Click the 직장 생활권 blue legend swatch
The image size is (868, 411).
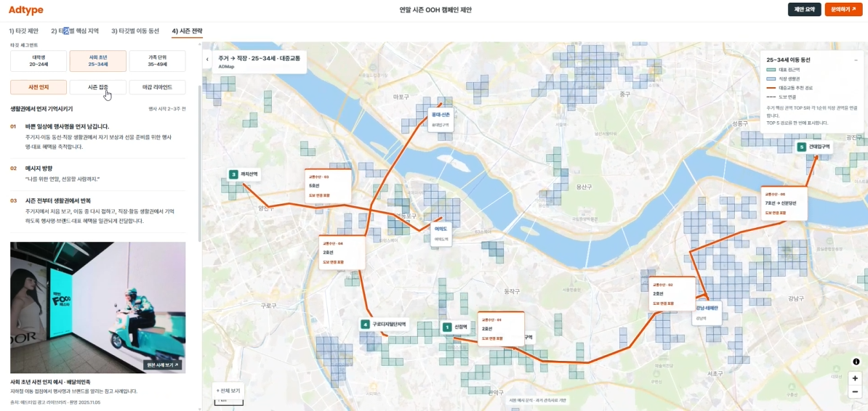[770, 79]
